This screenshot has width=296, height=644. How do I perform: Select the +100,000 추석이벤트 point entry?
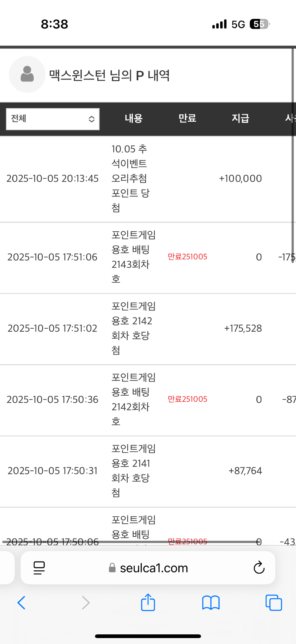[x=240, y=178]
